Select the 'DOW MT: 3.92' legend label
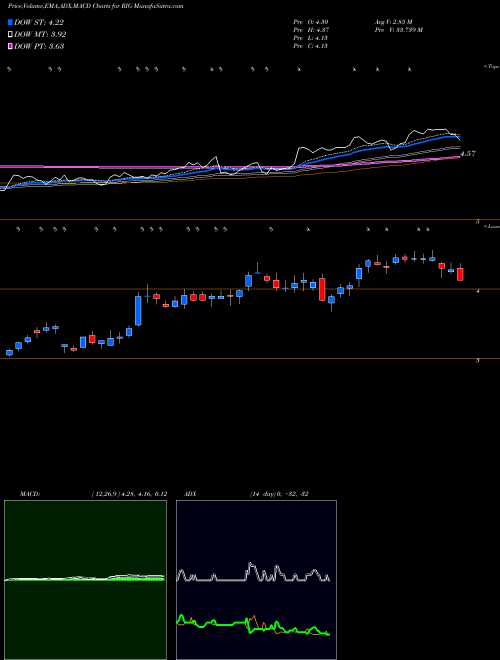The width and height of the screenshot is (500, 660). pos(40,35)
